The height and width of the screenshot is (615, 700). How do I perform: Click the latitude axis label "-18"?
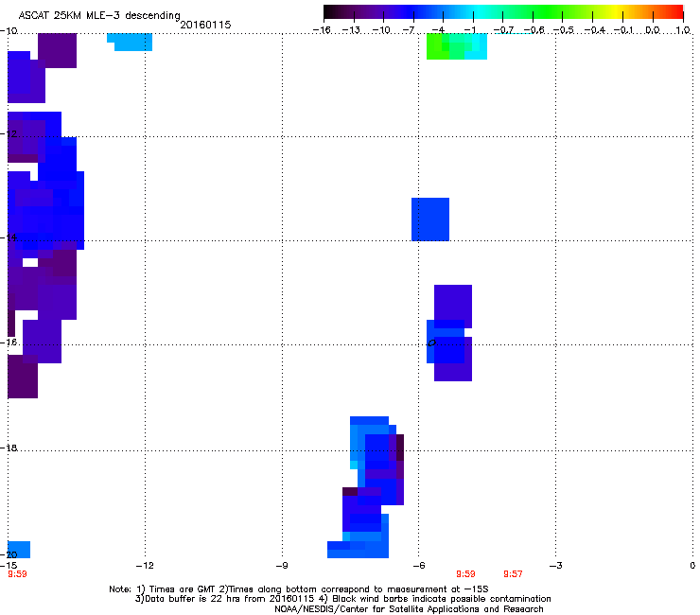tap(9, 448)
